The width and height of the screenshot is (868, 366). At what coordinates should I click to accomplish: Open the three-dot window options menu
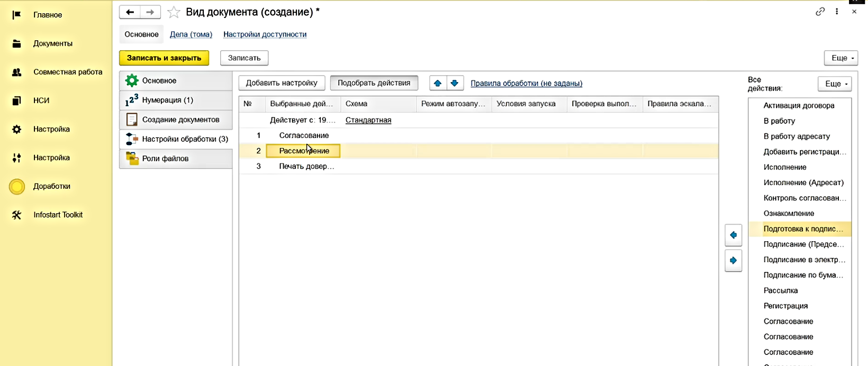(837, 12)
